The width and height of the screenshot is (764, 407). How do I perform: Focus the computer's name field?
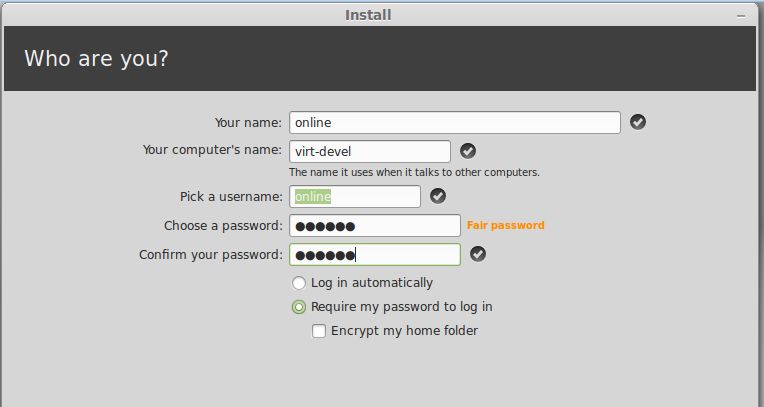(x=370, y=151)
